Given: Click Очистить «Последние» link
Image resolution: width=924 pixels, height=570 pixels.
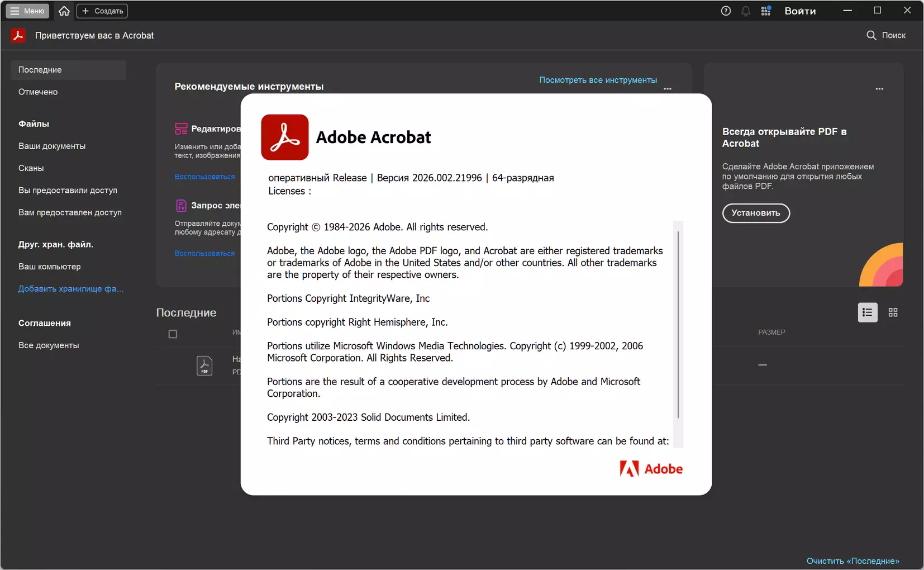Looking at the screenshot, I should (x=853, y=561).
